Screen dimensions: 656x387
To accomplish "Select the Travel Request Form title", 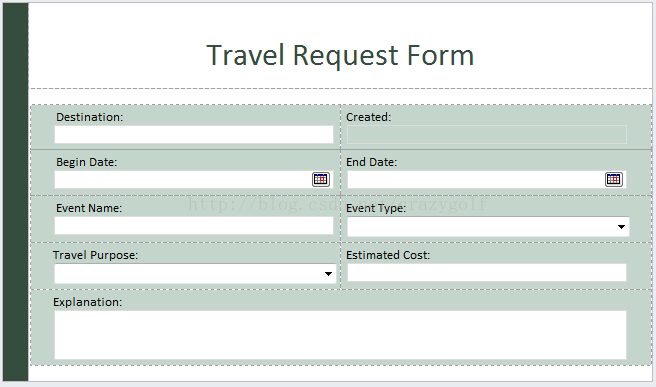I will [340, 56].
